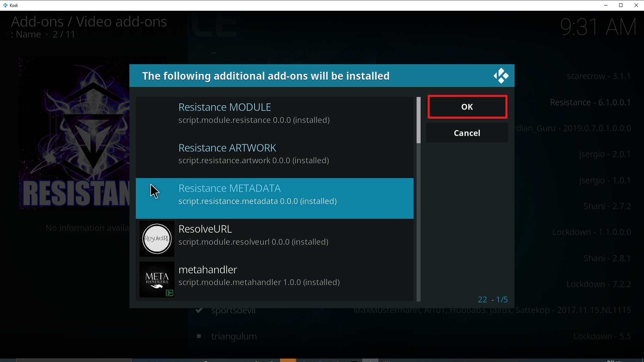Viewport: 644px width, 362px height.
Task: Click the ResolveURL round logo icon
Action: point(157,239)
